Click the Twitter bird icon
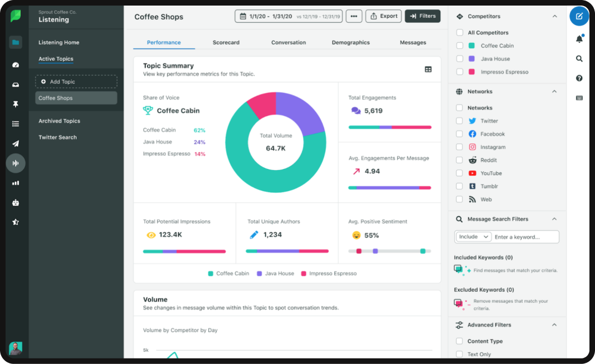This screenshot has height=364, width=595. click(x=472, y=121)
